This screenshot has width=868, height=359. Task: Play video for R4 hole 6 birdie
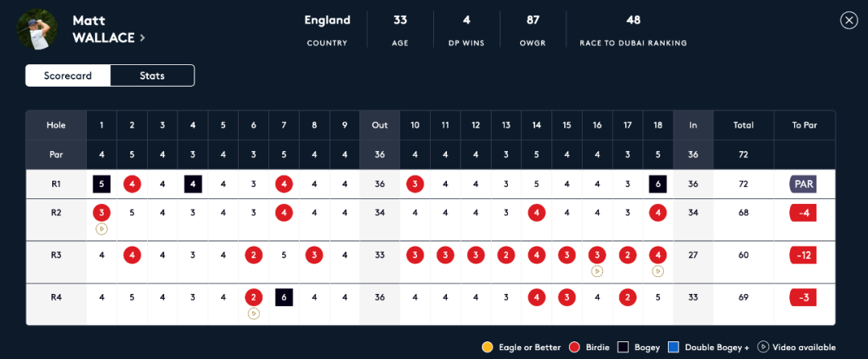[x=254, y=313]
